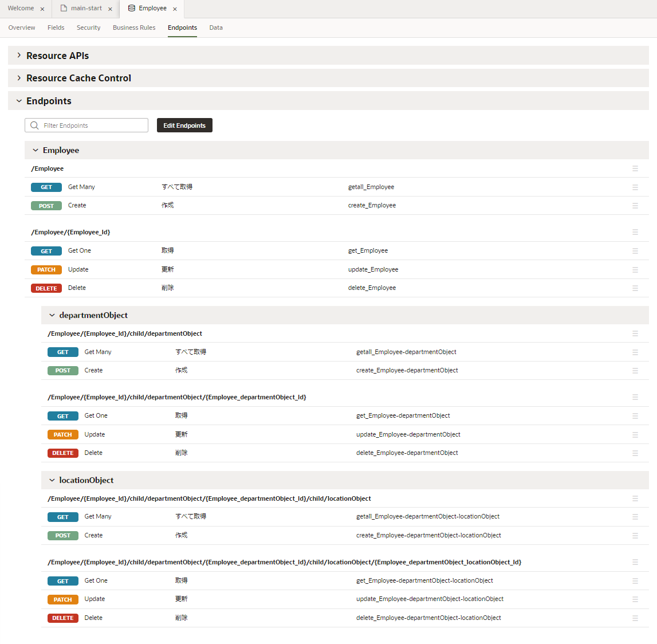The image size is (657, 644).
Task: Switch to the Business Rules tab
Action: 134,28
